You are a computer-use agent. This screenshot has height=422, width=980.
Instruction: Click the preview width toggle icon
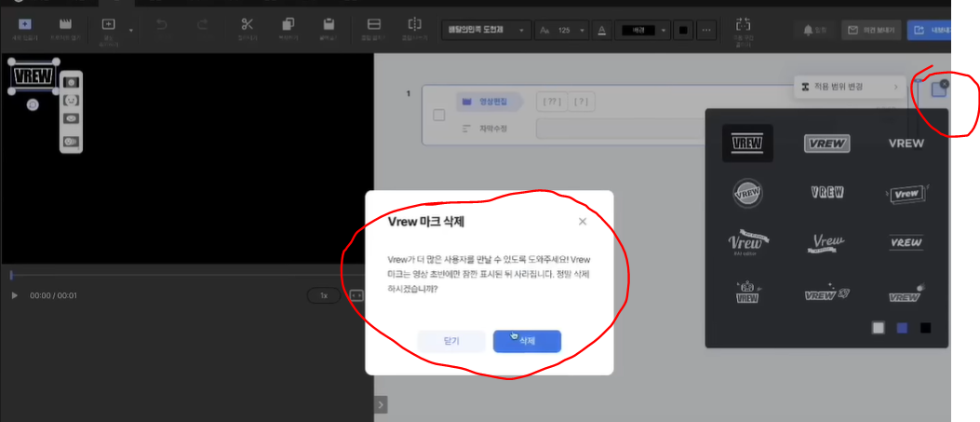click(x=356, y=295)
